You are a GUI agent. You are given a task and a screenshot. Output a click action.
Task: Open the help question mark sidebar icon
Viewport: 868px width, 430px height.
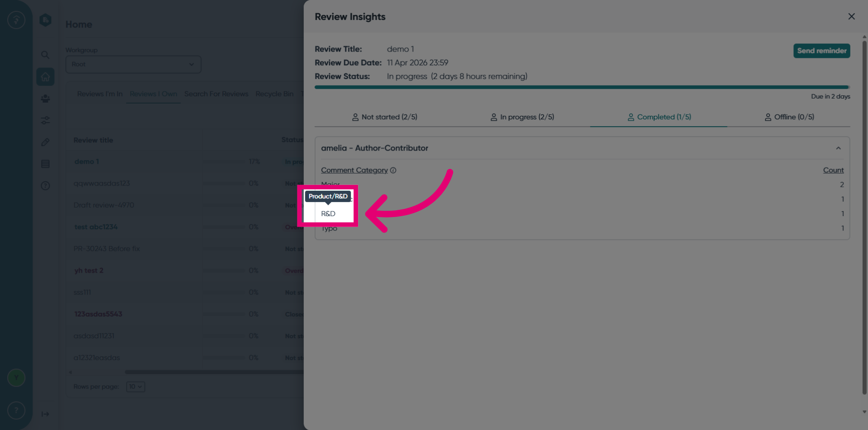pyautogui.click(x=45, y=186)
